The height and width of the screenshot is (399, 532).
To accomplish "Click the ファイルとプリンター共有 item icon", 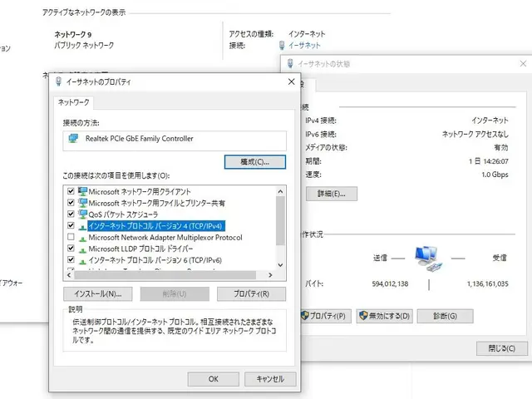I will tap(82, 203).
